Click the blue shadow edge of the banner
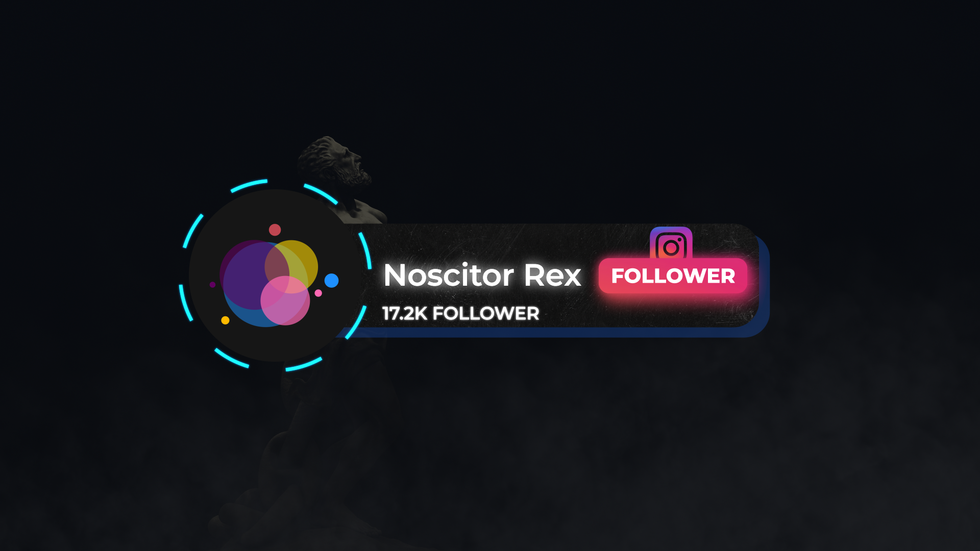980x551 pixels. (x=561, y=332)
